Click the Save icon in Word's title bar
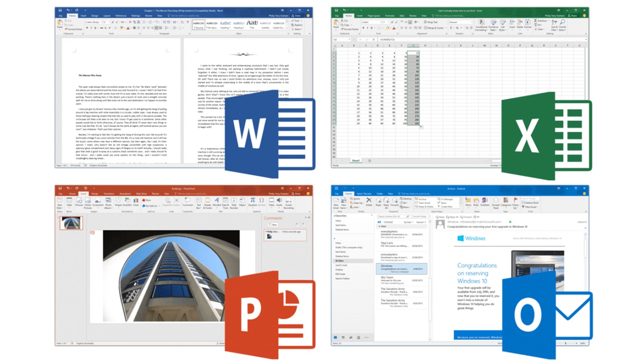Image resolution: width=644 pixels, height=362 pixels. click(60, 10)
